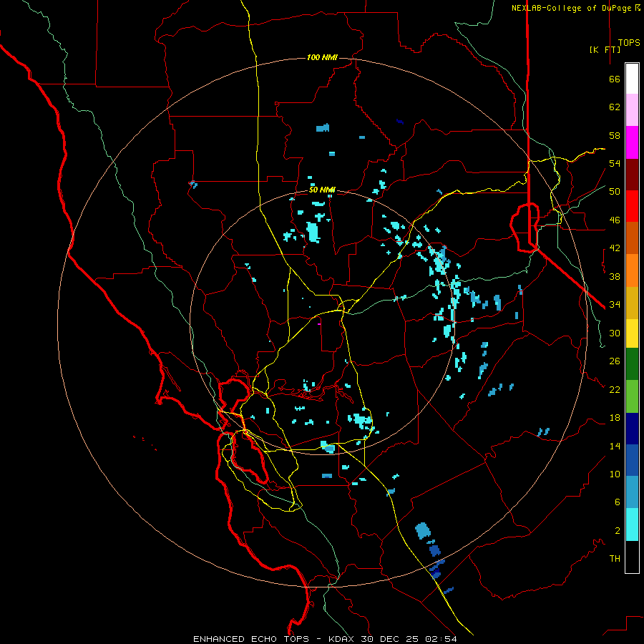Click the 02:54 timestamp in the caption
Screen dimensions: 644x644
coord(441,639)
